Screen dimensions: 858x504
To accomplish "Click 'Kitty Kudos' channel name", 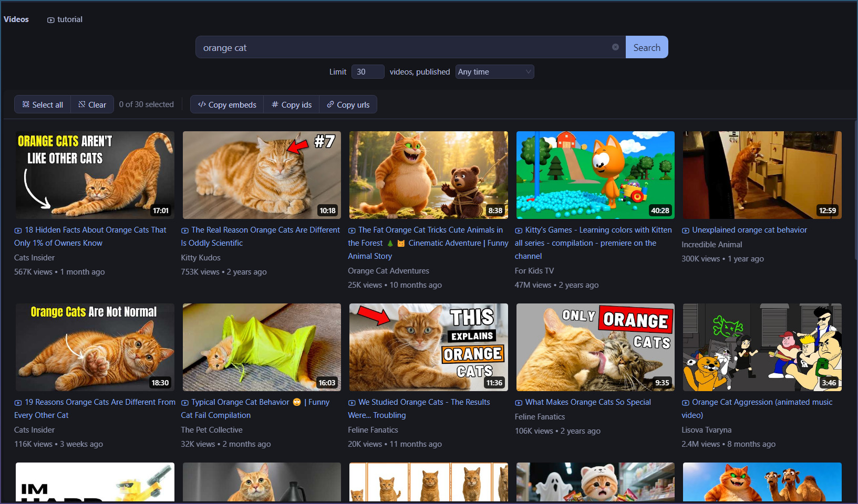I will [201, 258].
